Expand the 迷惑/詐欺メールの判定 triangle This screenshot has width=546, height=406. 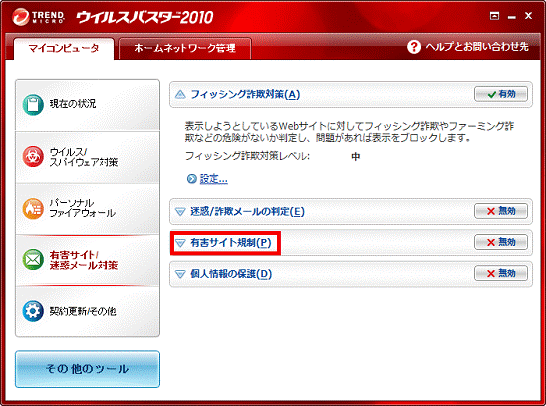click(x=180, y=212)
